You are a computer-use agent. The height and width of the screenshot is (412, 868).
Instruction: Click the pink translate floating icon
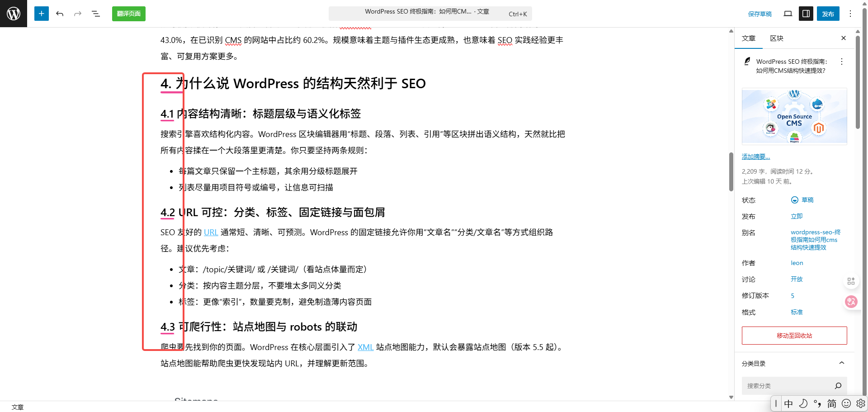click(x=851, y=301)
